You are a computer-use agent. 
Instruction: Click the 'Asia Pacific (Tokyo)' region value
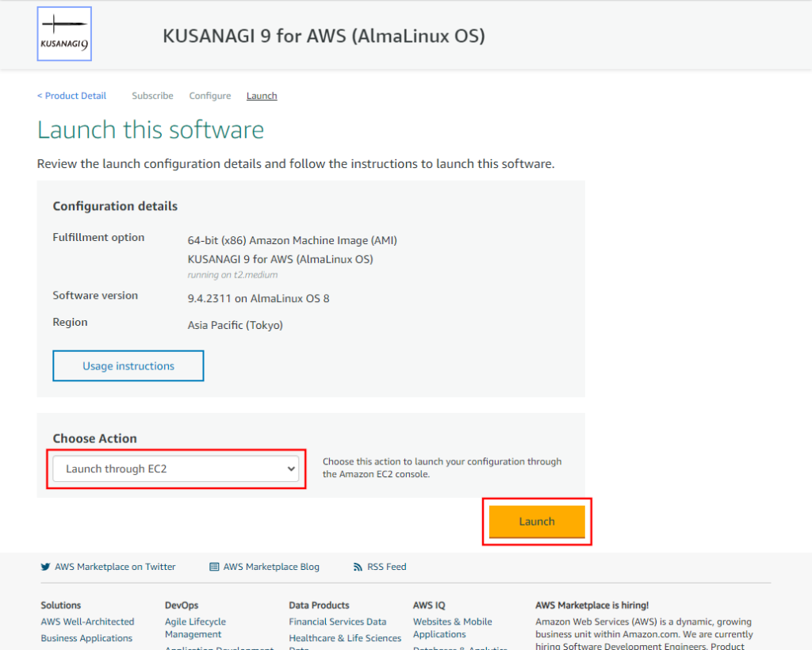coord(235,325)
